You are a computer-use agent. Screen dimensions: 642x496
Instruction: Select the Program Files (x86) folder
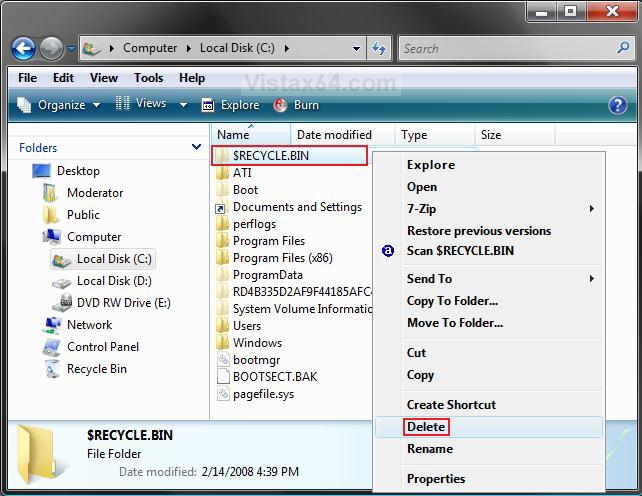[x=274, y=258]
